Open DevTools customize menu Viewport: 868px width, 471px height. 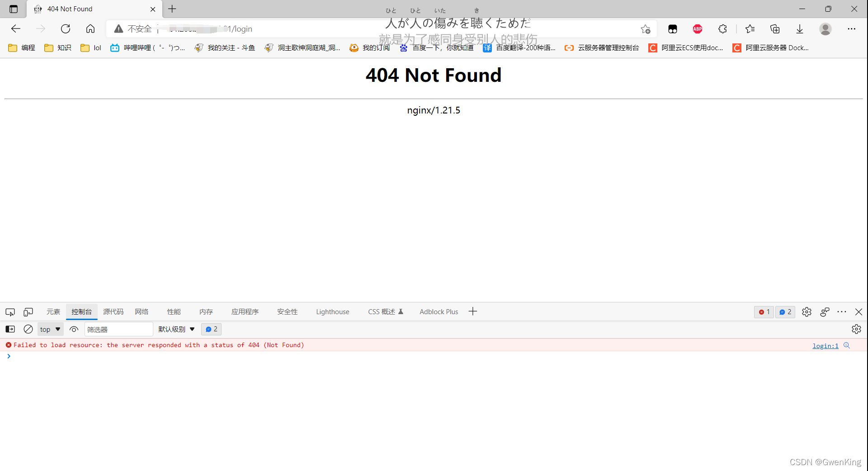coord(842,312)
